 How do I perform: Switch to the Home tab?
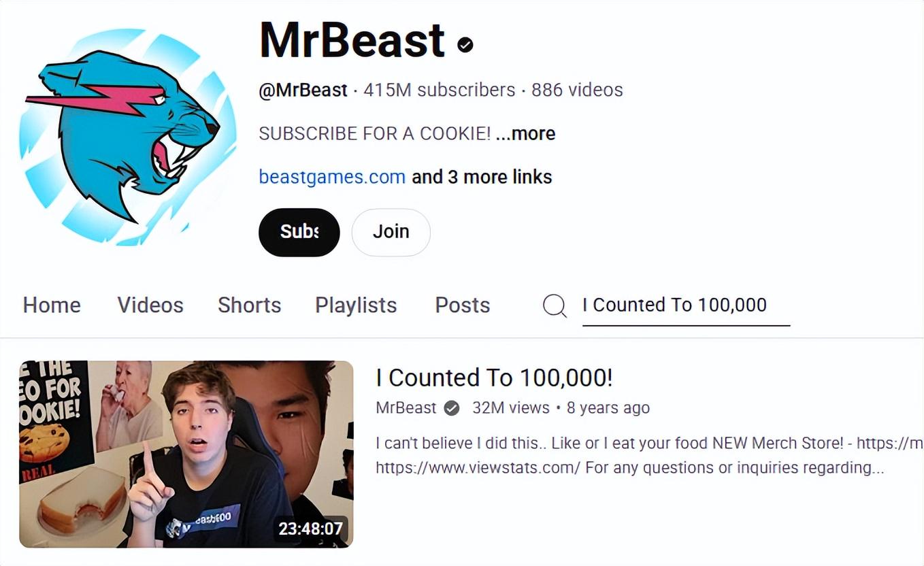52,305
